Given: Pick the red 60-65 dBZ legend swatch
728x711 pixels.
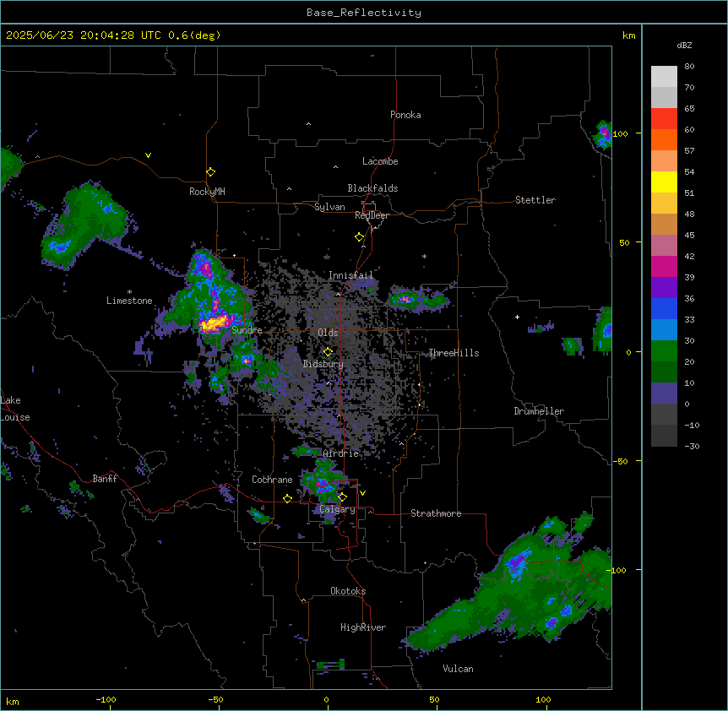Looking at the screenshot, I should [x=664, y=119].
